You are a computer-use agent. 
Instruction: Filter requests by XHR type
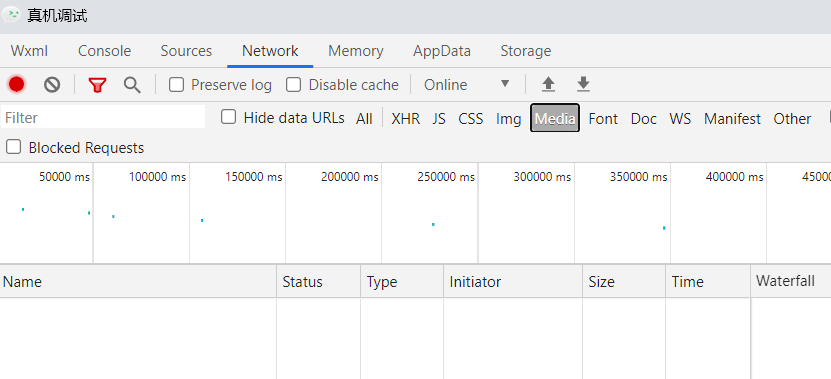(x=405, y=119)
